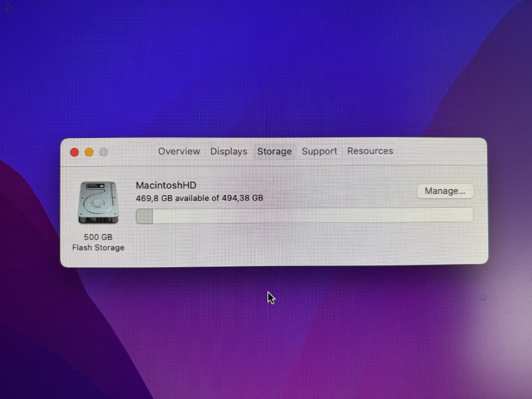The width and height of the screenshot is (532, 399).
Task: Click '469,8 GB available of 494,38 GB'
Action: (x=199, y=198)
